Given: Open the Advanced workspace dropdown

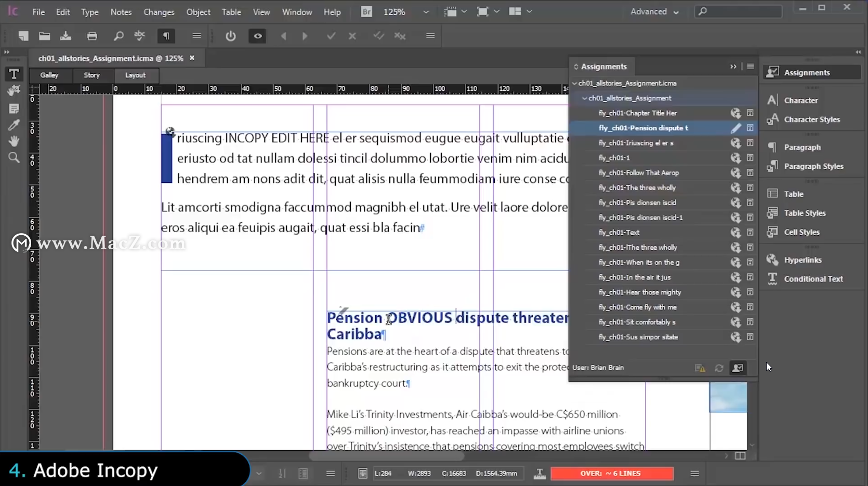Looking at the screenshot, I should coord(654,11).
